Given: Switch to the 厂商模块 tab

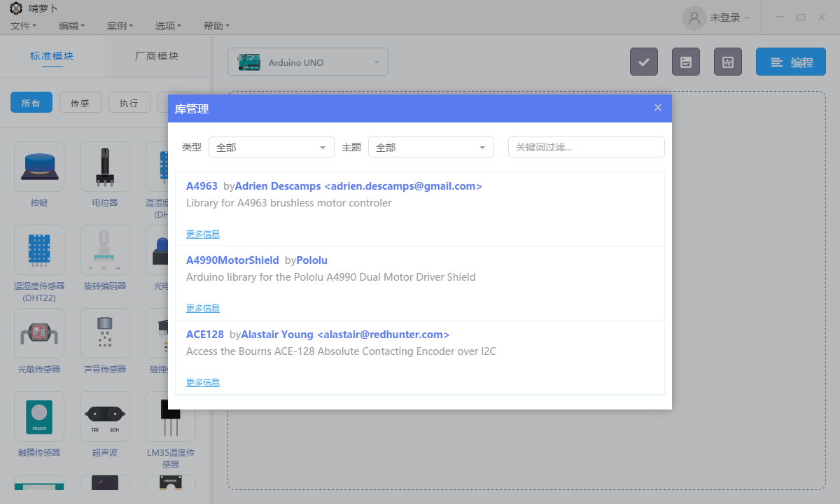Looking at the screenshot, I should [157, 56].
